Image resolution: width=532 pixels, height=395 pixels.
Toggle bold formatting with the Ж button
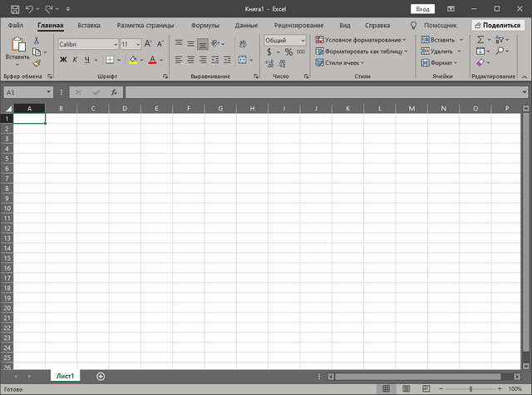(63, 60)
